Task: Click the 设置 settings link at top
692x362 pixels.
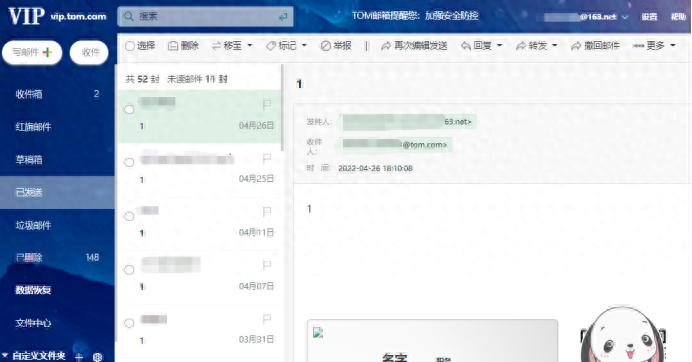Action: coord(649,17)
